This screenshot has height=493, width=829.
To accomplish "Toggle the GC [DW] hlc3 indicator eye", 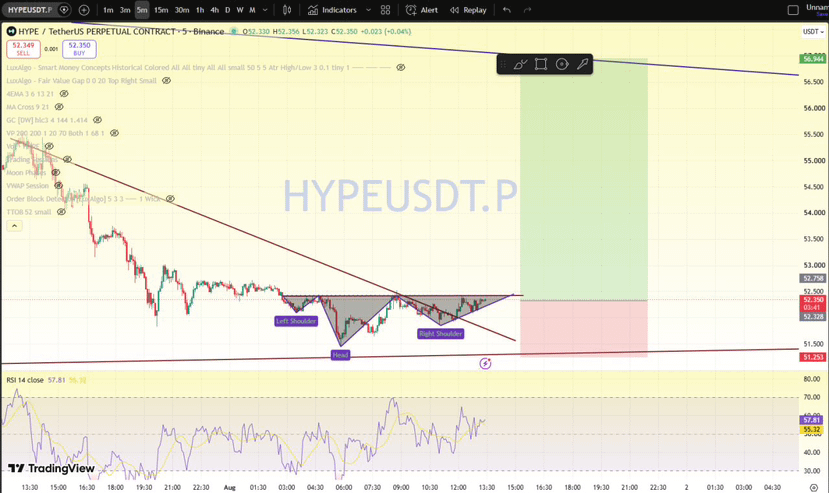I will pyautogui.click(x=97, y=120).
